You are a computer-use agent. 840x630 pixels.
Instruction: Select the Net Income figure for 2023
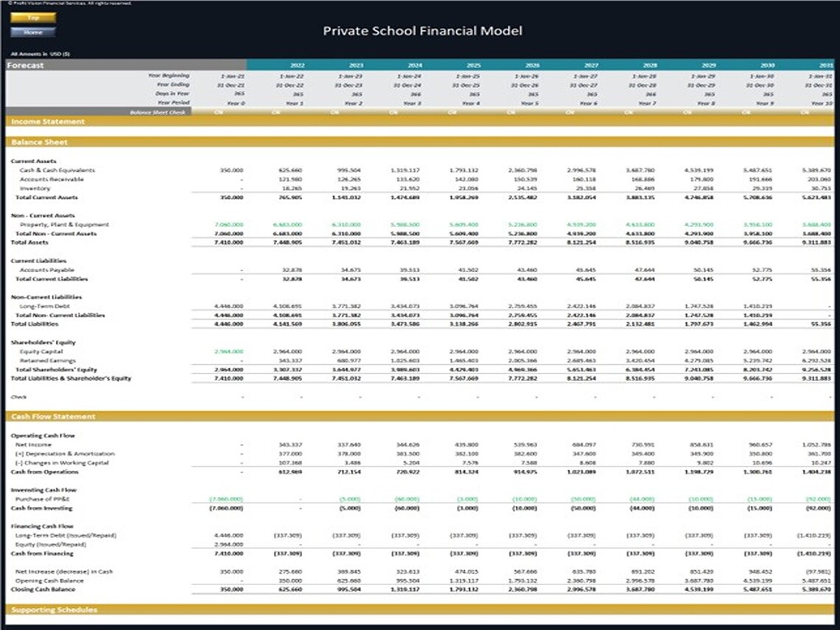coord(348,444)
